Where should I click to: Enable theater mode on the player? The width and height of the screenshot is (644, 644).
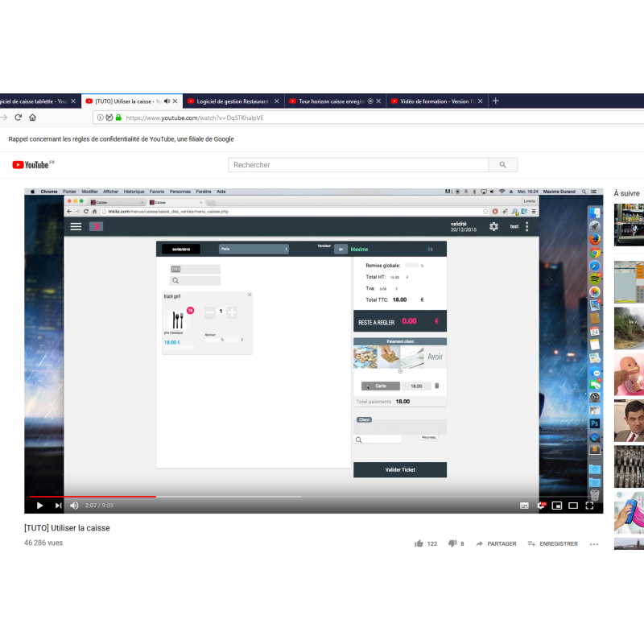pos(574,506)
